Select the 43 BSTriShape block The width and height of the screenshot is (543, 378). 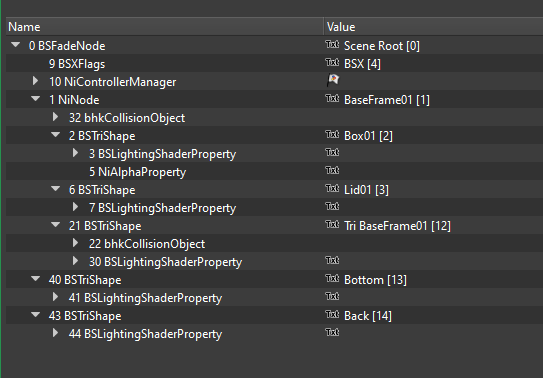click(x=85, y=316)
